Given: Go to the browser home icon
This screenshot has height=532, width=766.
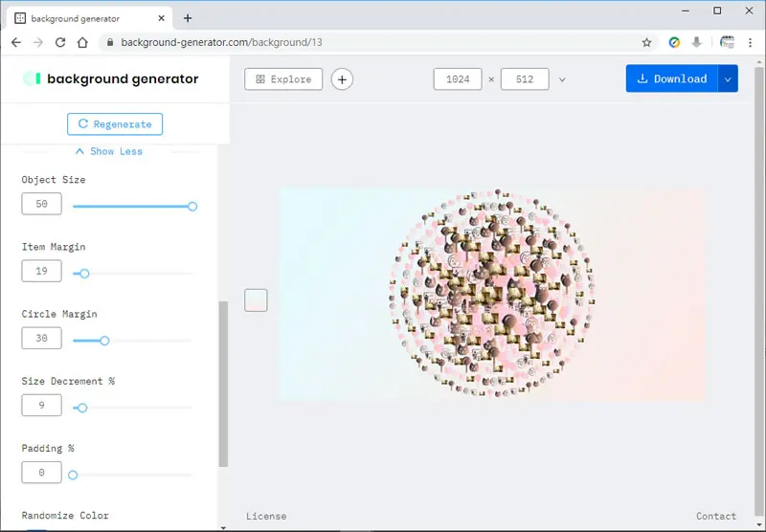Looking at the screenshot, I should point(82,42).
